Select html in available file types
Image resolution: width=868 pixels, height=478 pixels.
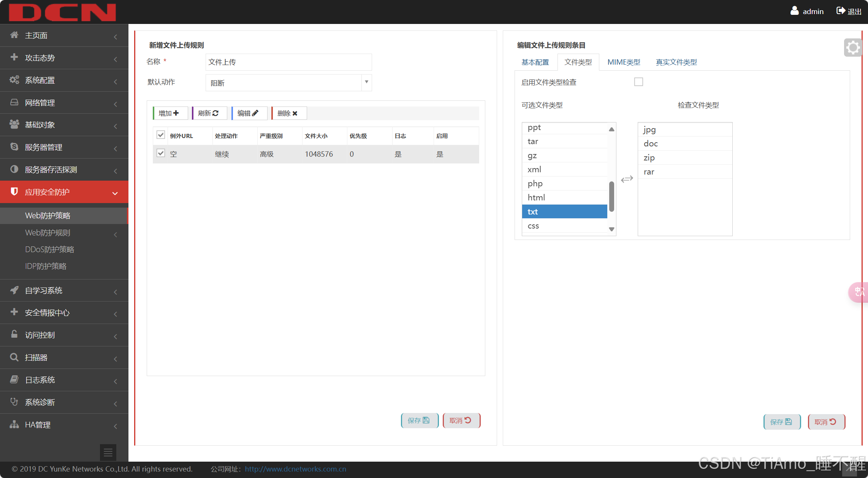(565, 198)
